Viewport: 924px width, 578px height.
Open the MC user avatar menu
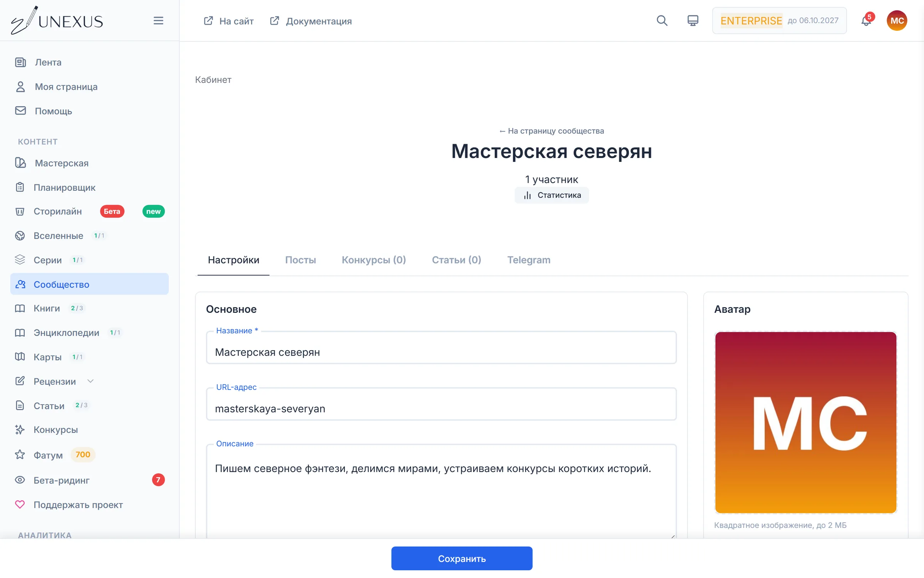point(897,20)
